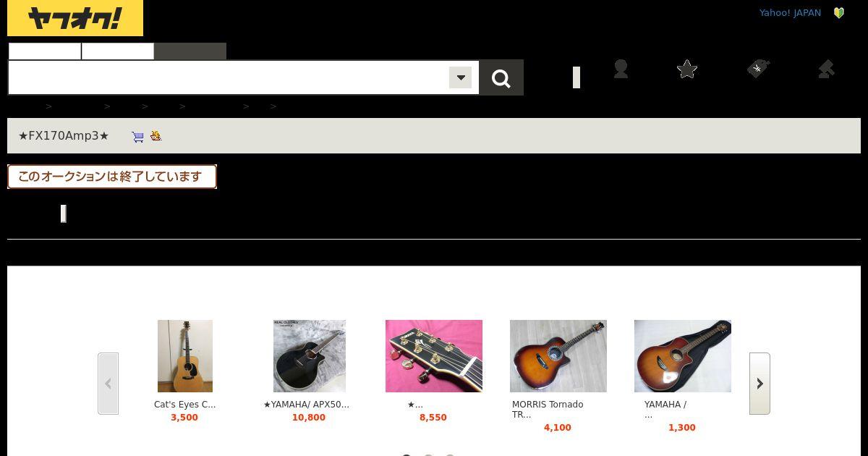The image size is (868, 456).
Task: Click the shopping cart icon beside FX170Amp3
Action: click(x=137, y=136)
